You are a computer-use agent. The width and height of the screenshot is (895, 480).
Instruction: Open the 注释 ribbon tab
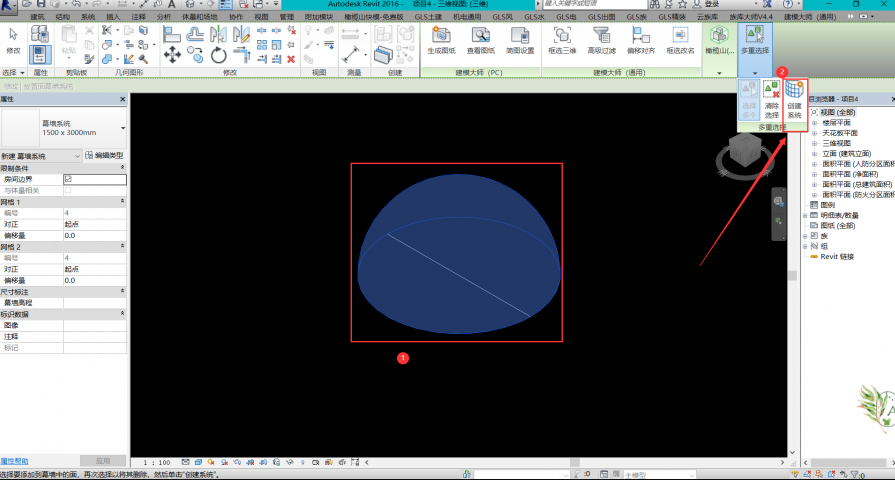(x=139, y=17)
